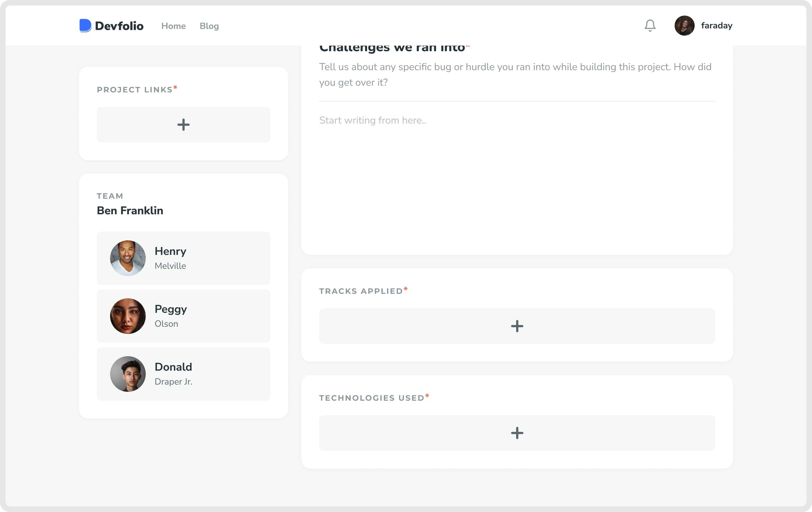Click the faraday username

pos(717,26)
